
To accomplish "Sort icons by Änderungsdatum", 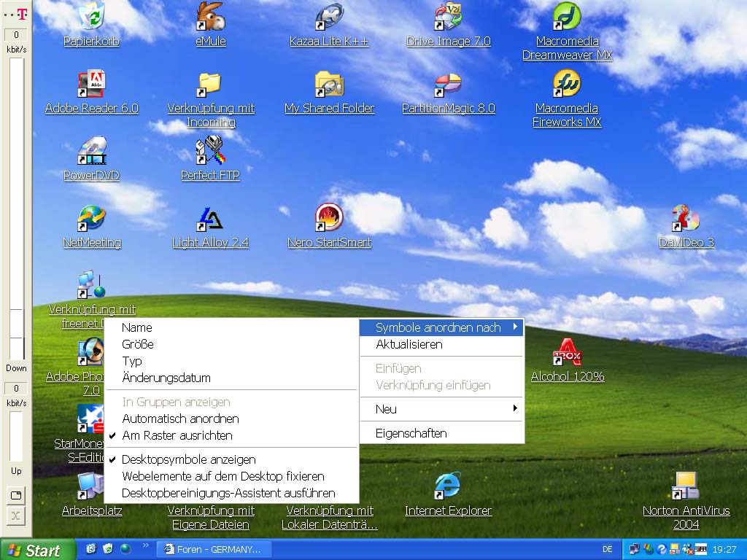I will click(231, 378).
